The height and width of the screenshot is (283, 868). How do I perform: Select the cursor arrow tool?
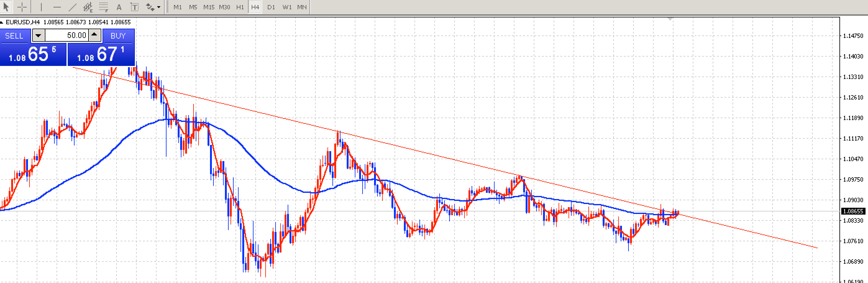click(x=6, y=7)
